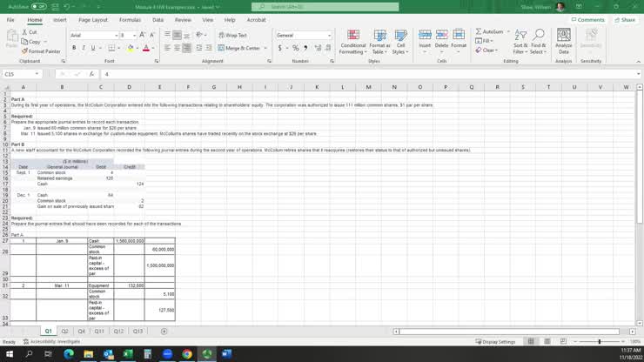This screenshot has width=644, height=362.
Task: Open the File menu tab
Action: [10, 20]
